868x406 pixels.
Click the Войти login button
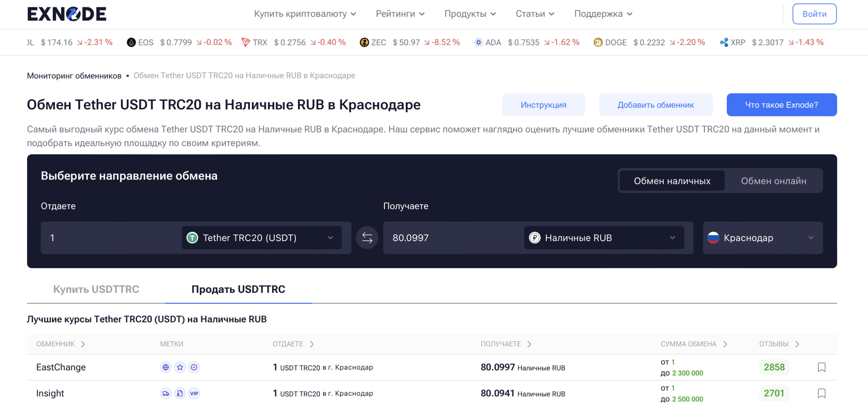pos(814,14)
